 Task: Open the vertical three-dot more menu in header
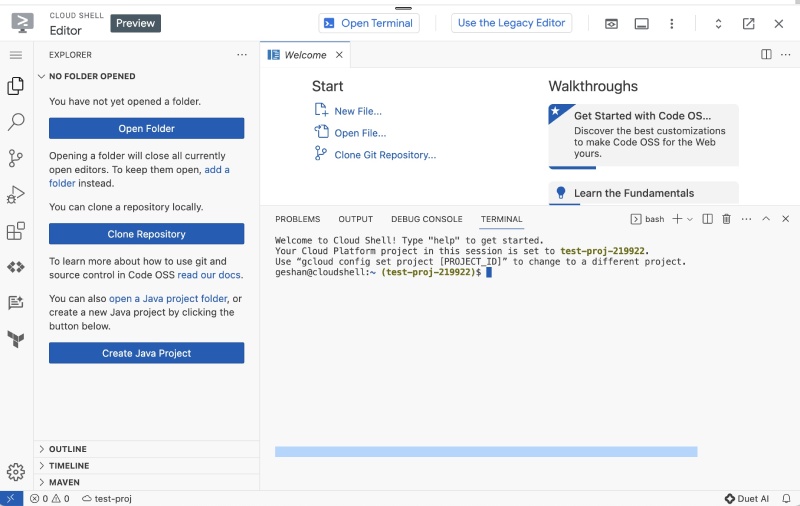click(x=671, y=23)
